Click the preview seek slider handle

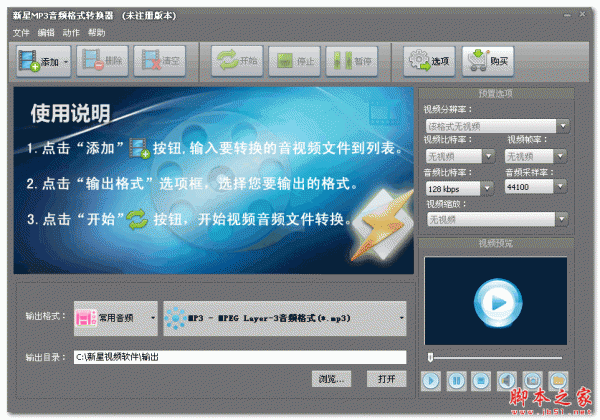point(430,358)
